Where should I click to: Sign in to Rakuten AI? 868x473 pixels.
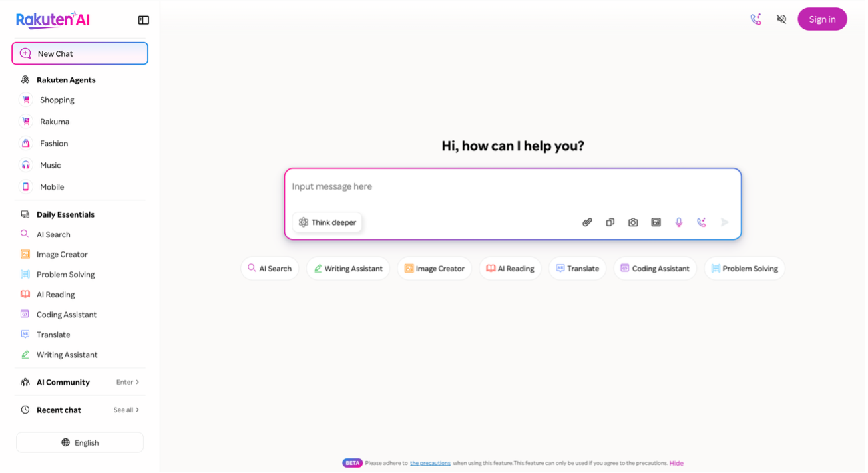822,19
